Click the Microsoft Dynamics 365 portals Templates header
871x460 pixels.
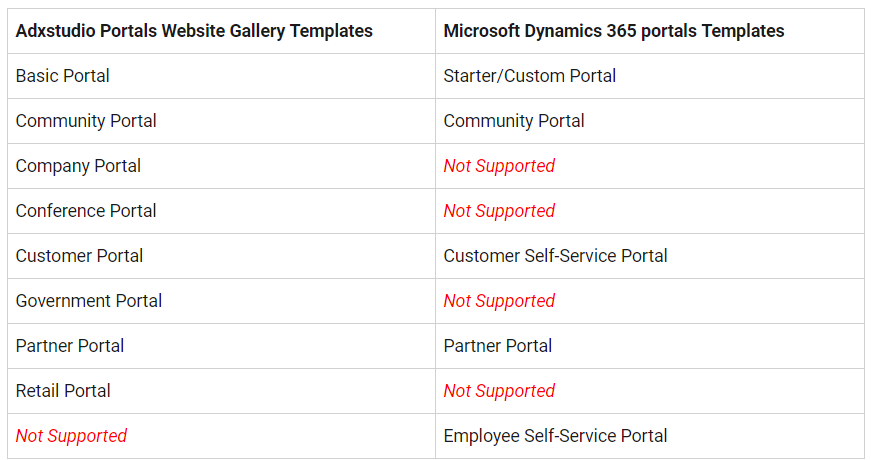pos(614,31)
